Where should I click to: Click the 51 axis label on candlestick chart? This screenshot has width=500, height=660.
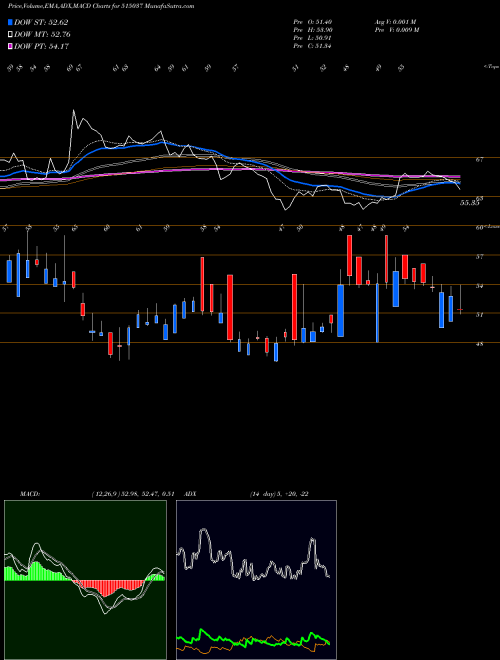click(480, 314)
